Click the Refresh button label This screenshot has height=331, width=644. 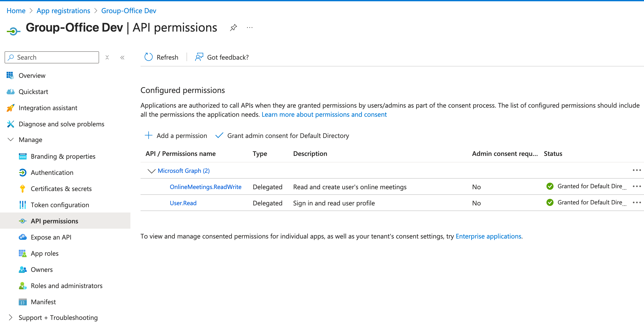pyautogui.click(x=167, y=57)
